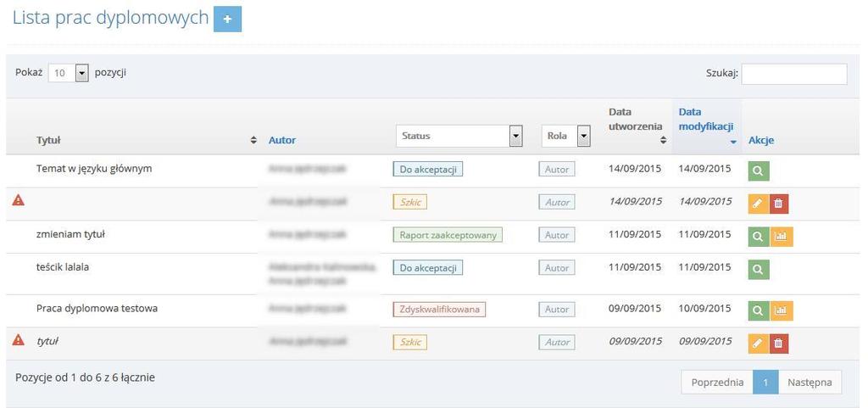
Task: Click the 'Zdyskwalifikowana' status badge
Action: click(x=439, y=309)
